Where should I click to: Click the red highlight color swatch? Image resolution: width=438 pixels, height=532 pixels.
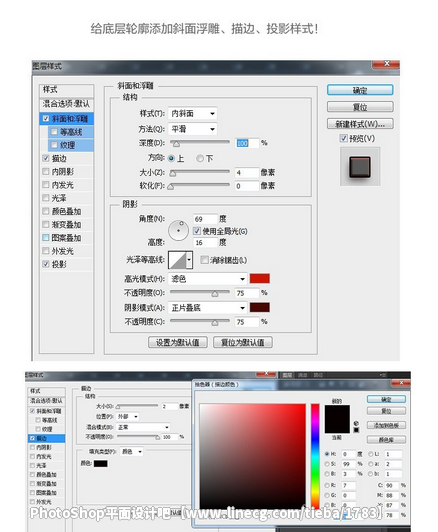[260, 279]
